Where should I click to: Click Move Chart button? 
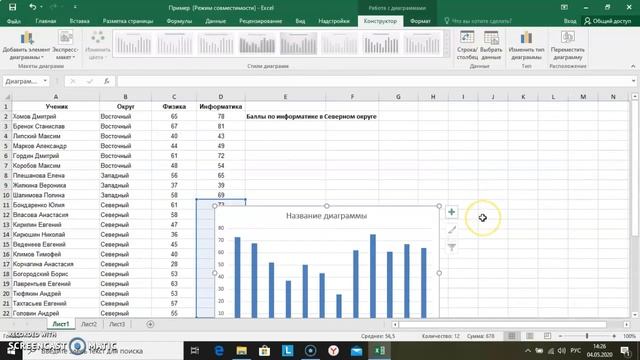[x=567, y=46]
